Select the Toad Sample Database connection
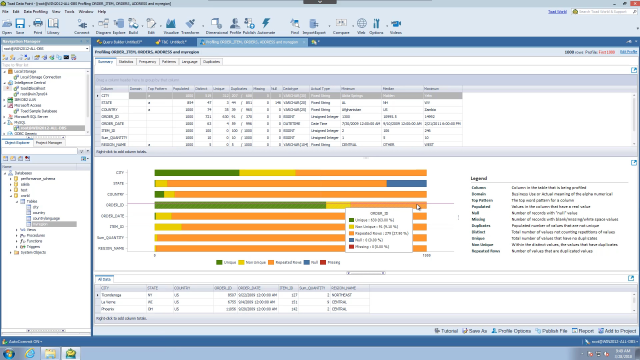 pyautogui.click(x=39, y=111)
